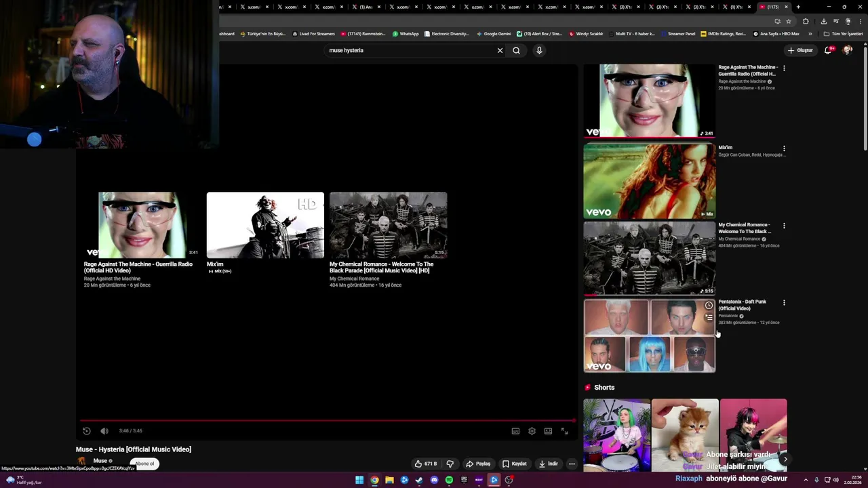Open more actions ellipsis below video
This screenshot has width=868, height=488.
(572, 464)
